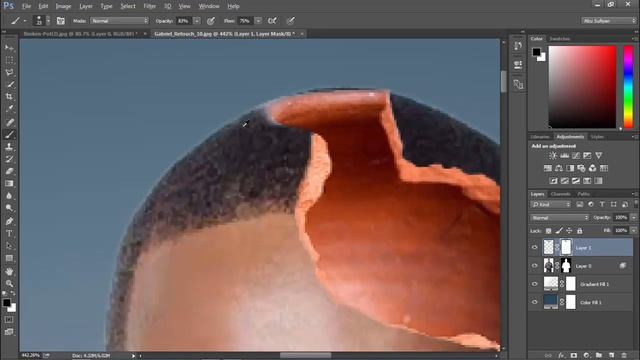
Task: Open brush Opacity slider dropdown
Action: tap(197, 20)
